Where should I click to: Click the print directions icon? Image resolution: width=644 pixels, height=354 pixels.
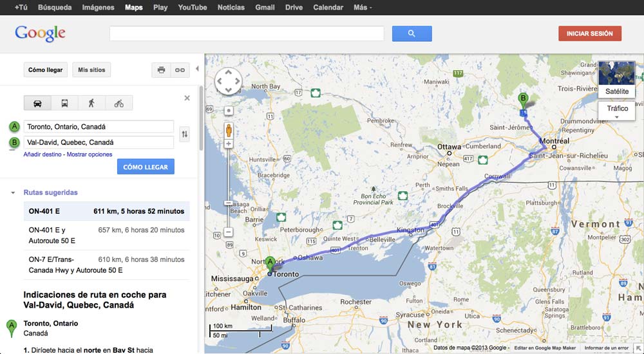[x=162, y=70]
